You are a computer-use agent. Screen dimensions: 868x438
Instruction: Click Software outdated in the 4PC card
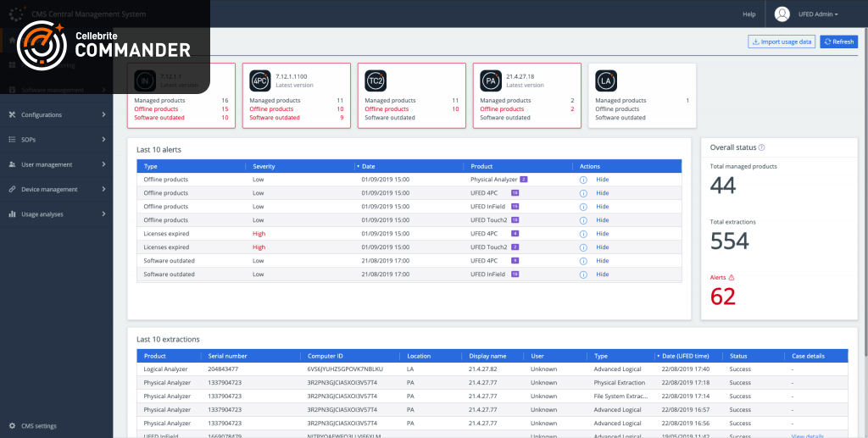tap(275, 118)
